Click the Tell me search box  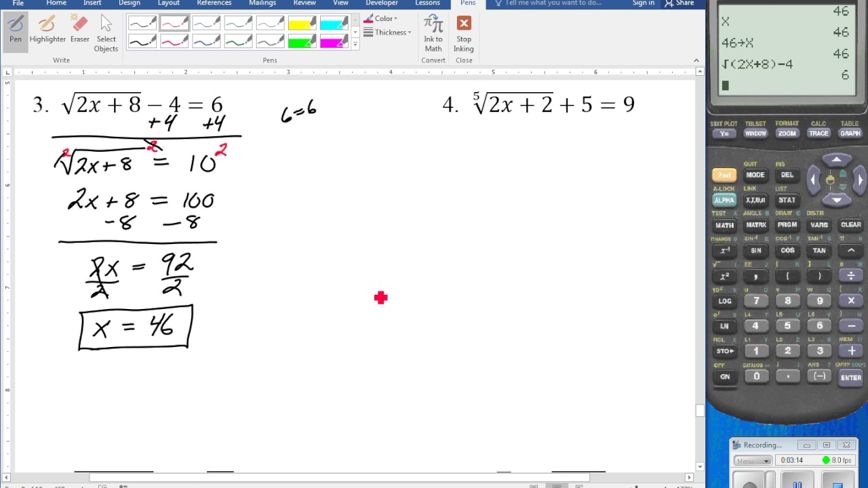pos(549,3)
